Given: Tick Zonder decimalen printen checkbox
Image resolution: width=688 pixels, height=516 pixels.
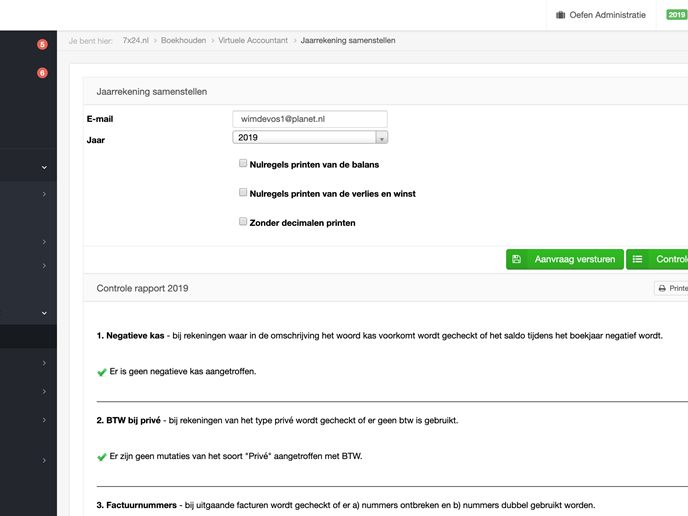Looking at the screenshot, I should (243, 221).
